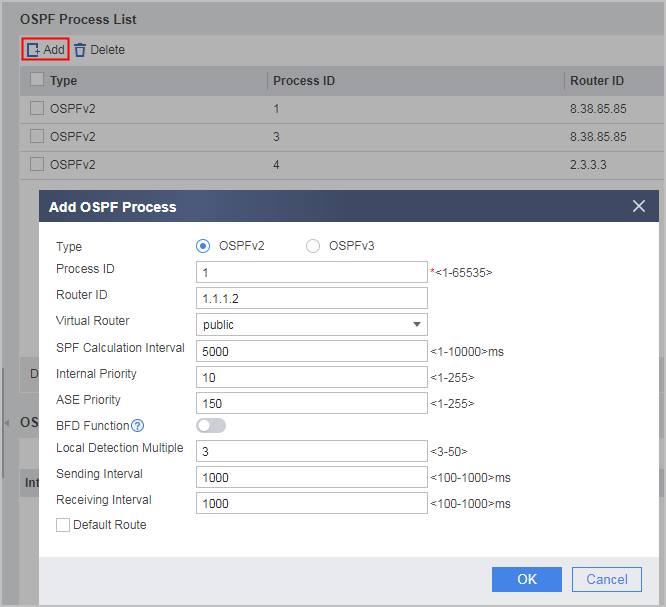Image resolution: width=666 pixels, height=607 pixels.
Task: Check the select-all checkbox beside Type header
Action: point(37,79)
